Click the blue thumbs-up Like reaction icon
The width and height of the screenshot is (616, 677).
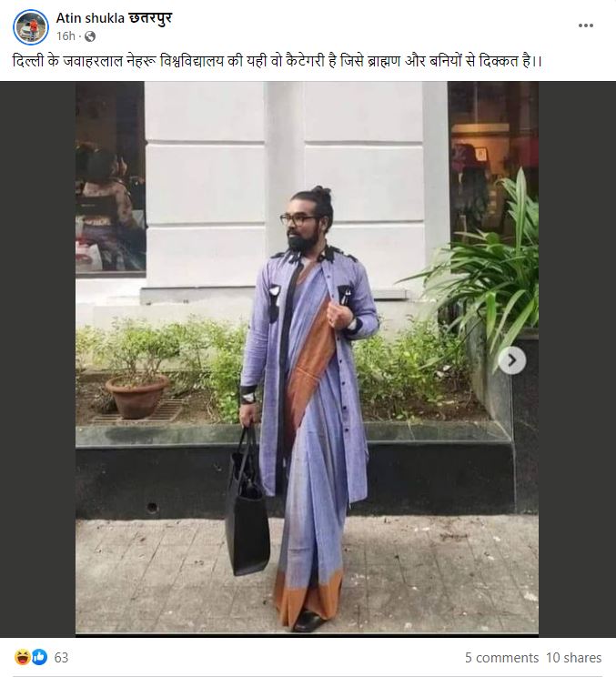coord(39,657)
